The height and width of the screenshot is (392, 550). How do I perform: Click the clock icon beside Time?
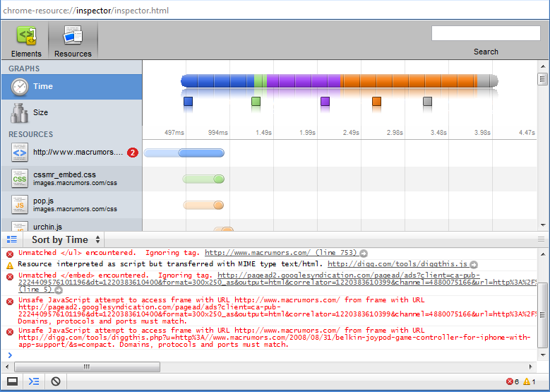pyautogui.click(x=20, y=87)
